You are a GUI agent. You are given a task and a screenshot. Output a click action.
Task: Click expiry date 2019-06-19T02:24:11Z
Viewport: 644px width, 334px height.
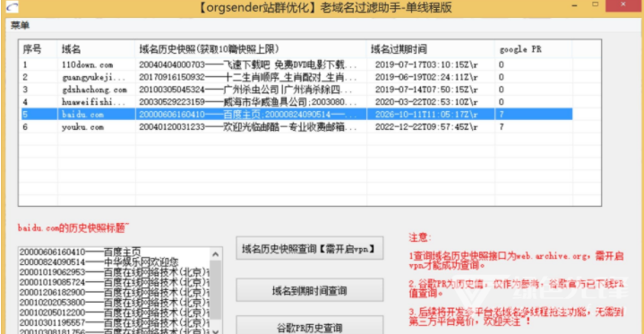click(x=426, y=77)
